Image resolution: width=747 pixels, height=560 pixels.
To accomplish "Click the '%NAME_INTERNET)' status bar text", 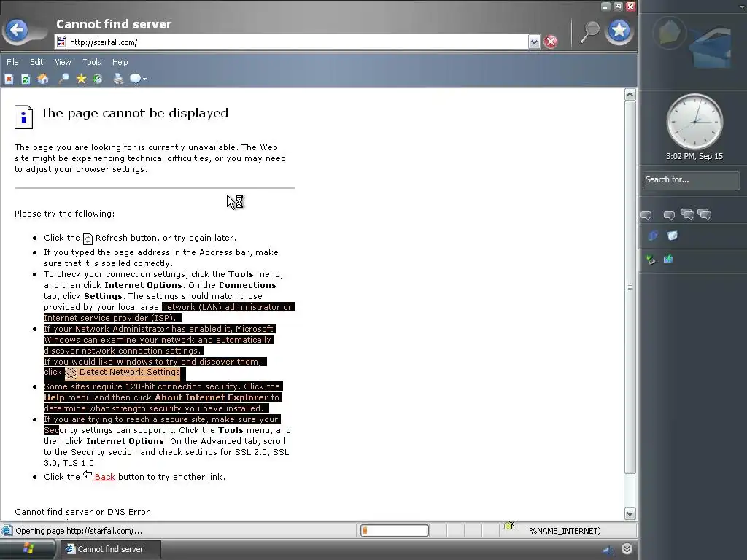I will [x=565, y=531].
